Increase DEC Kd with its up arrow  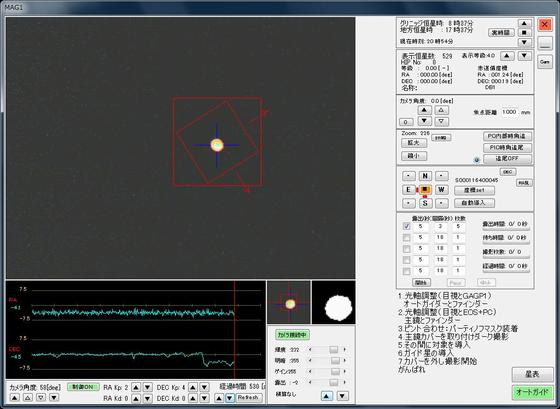(x=192, y=398)
